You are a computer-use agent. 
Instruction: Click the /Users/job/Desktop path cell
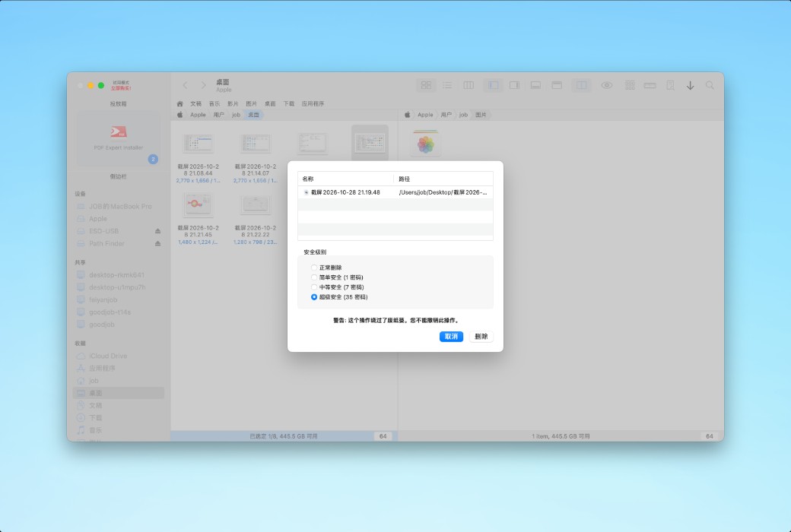click(x=443, y=192)
